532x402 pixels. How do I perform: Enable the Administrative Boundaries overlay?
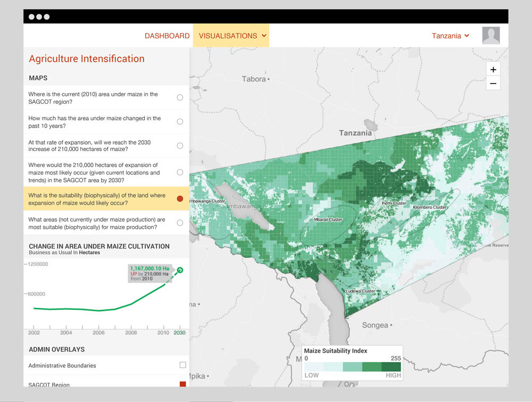click(x=182, y=365)
